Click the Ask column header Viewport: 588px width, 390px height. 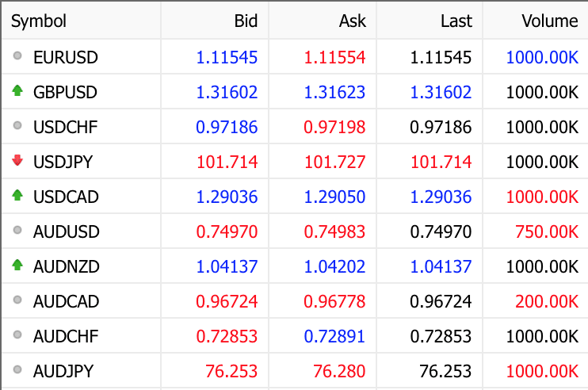(x=353, y=21)
